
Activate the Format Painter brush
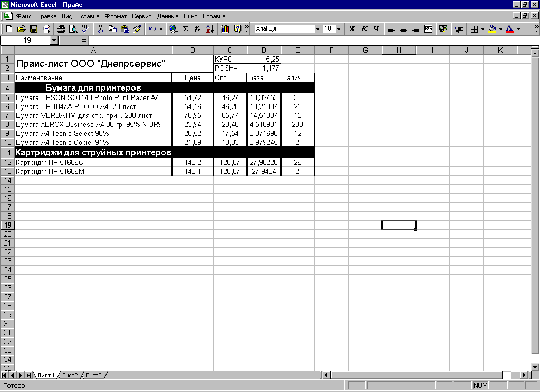[137, 29]
